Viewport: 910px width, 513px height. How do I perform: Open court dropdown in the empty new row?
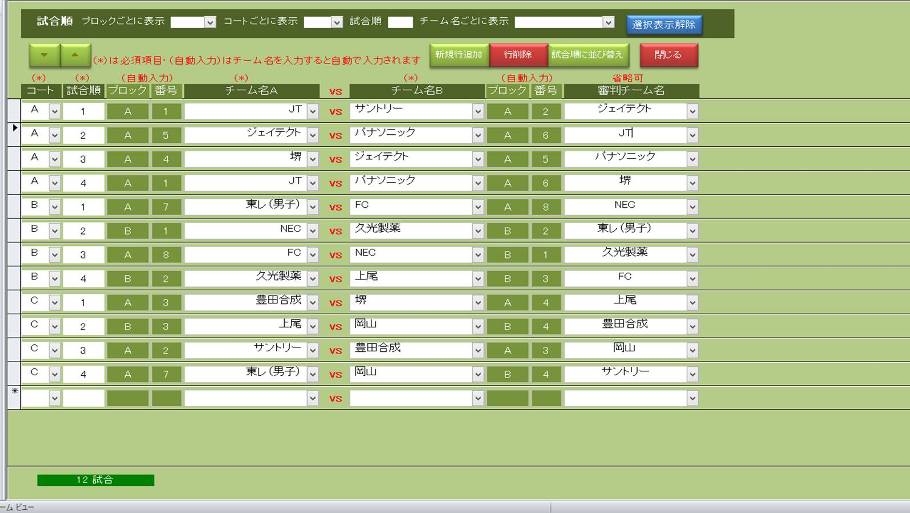55,398
